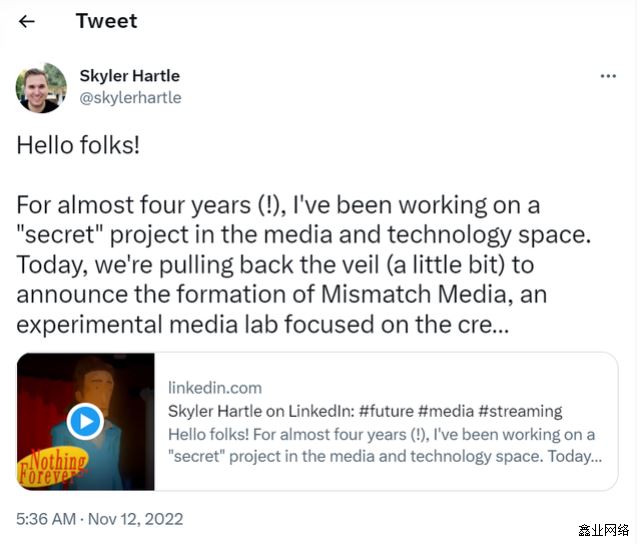Open the three-dot more options menu
The height and width of the screenshot is (544, 641).
tap(608, 76)
